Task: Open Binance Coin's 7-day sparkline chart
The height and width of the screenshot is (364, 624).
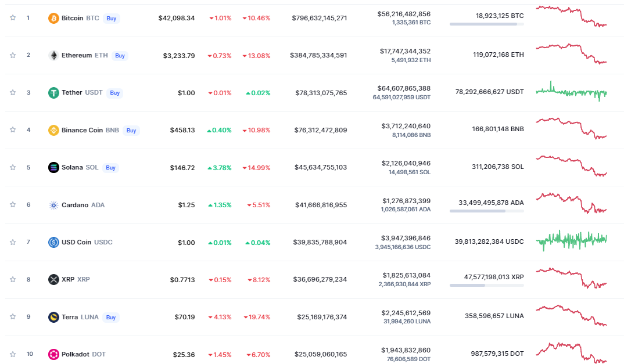Action: 572,128
